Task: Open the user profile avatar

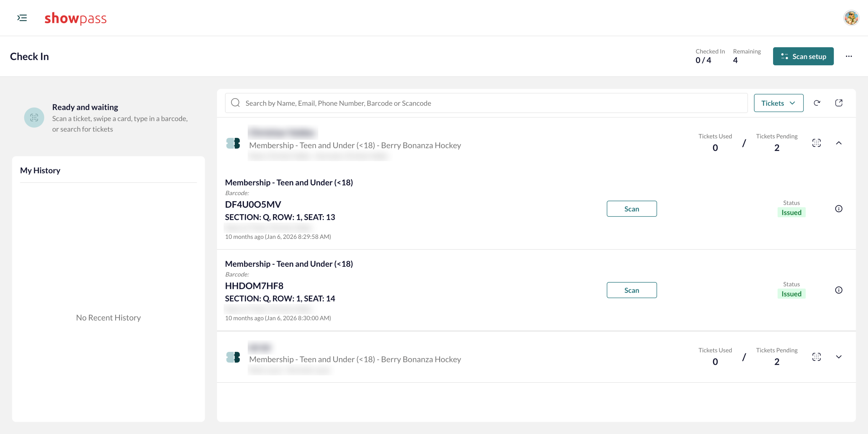Action: 851,18
